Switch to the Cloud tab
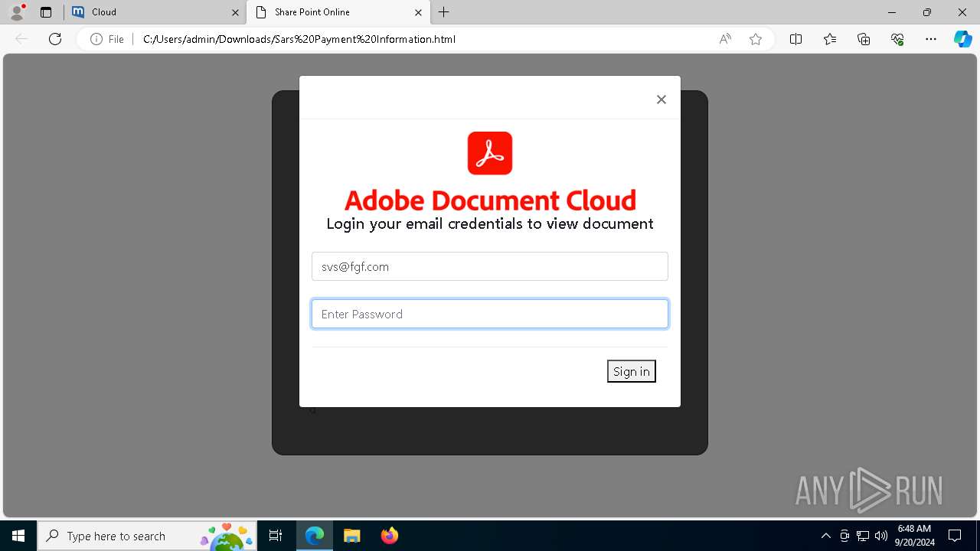 click(x=153, y=12)
